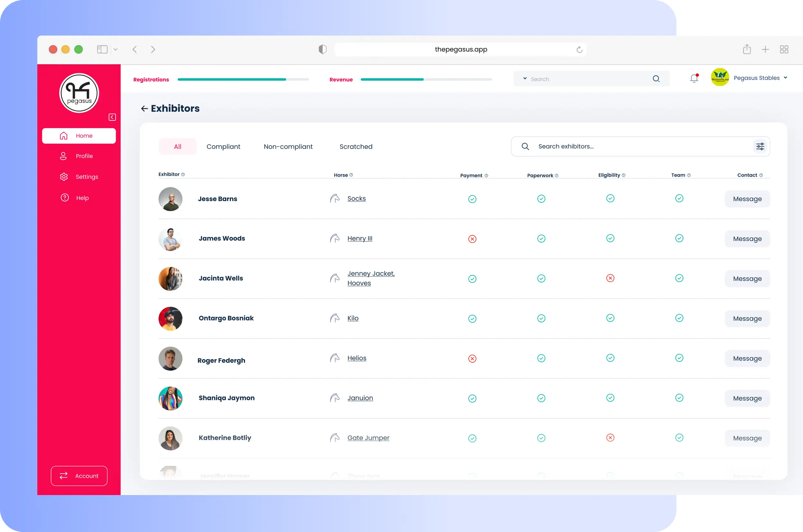Open a new browser tab with plus
803x532 pixels.
tap(765, 49)
